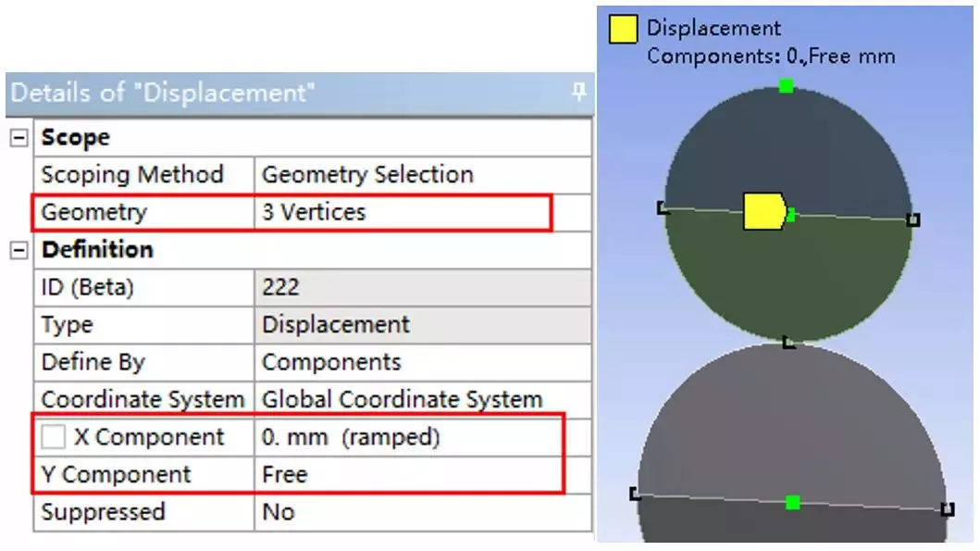This screenshot has height=551, width=980.
Task: Click the Definition section header
Action: click(97, 249)
